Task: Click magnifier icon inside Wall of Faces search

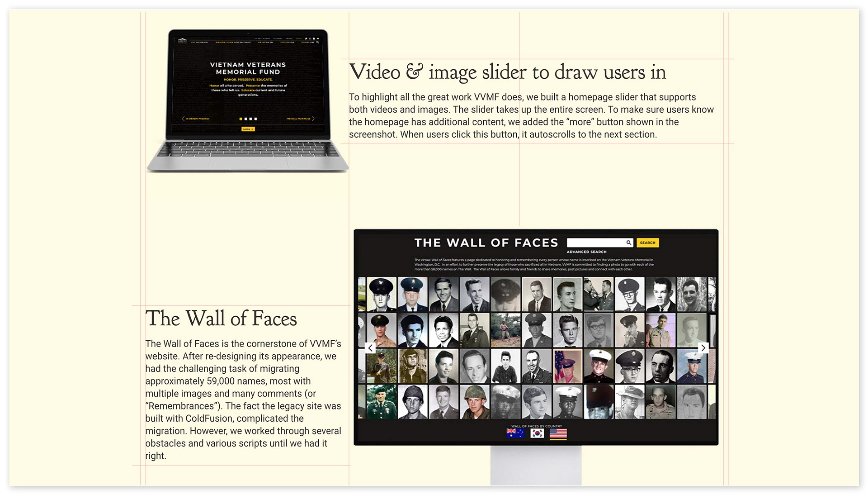Action: coord(628,243)
